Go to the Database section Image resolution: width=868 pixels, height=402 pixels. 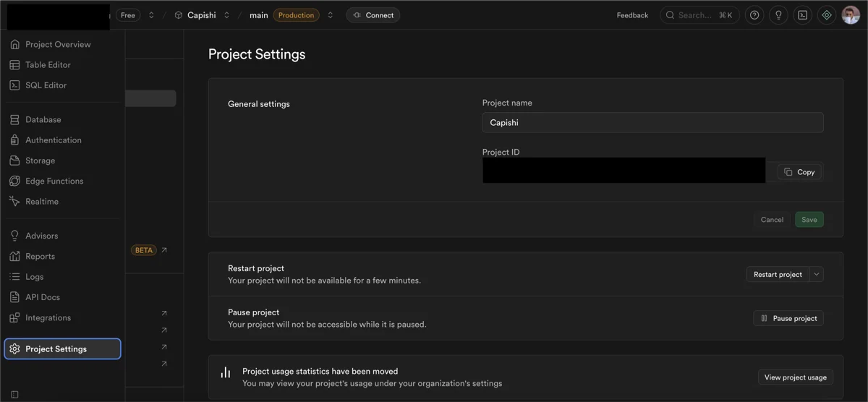pyautogui.click(x=43, y=119)
